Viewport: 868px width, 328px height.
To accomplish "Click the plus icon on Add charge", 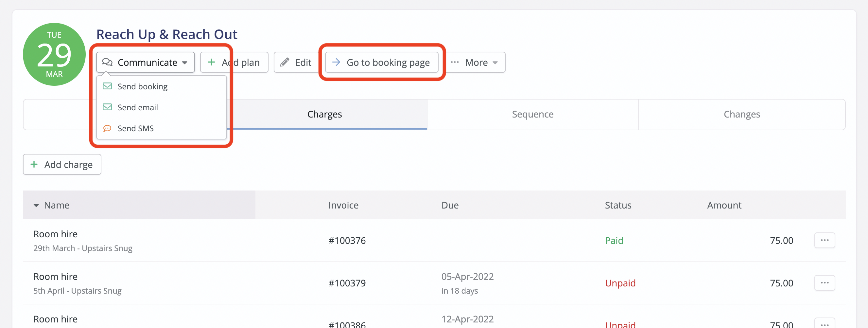I will tap(34, 165).
